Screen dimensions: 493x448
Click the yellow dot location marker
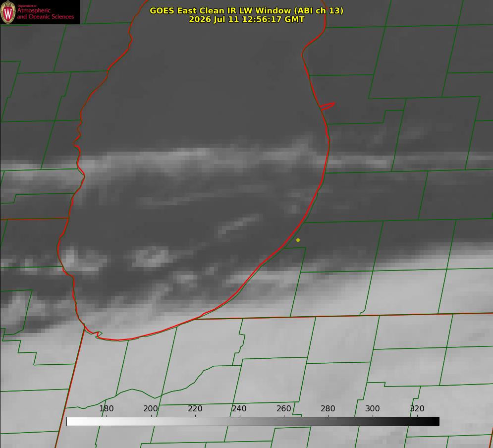click(x=298, y=240)
